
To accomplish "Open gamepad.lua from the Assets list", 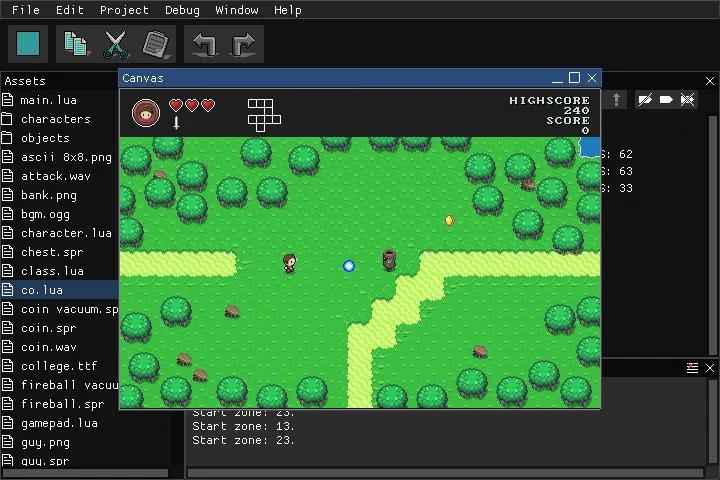I will tap(59, 423).
